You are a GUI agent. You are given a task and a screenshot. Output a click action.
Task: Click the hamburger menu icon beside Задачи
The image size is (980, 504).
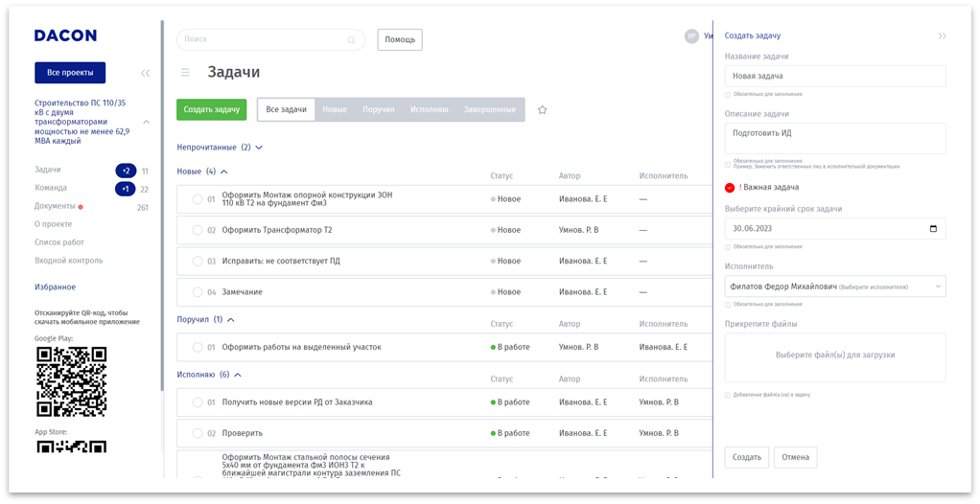(185, 72)
